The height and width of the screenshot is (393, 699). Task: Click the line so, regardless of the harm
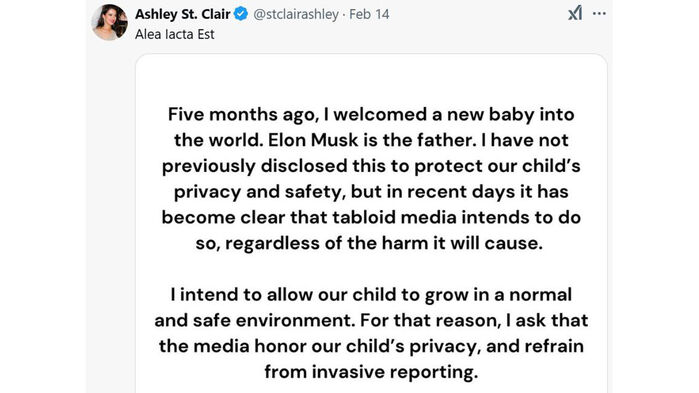[x=369, y=244]
